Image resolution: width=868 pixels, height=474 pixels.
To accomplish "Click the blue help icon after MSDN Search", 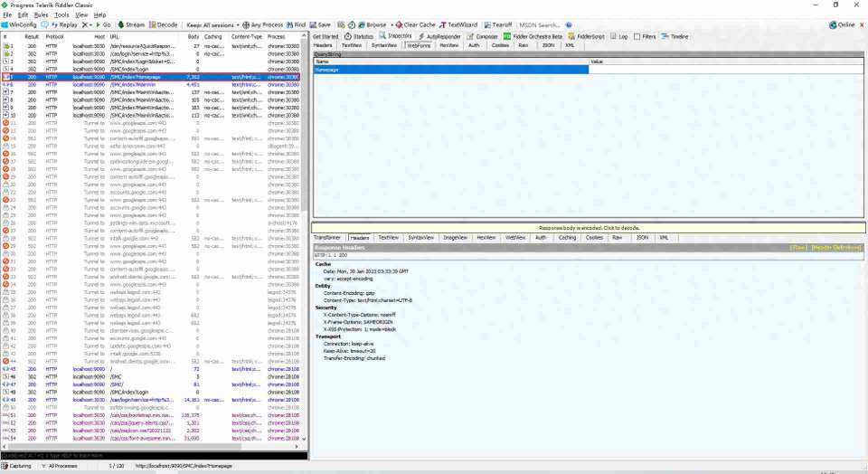I will tap(569, 25).
